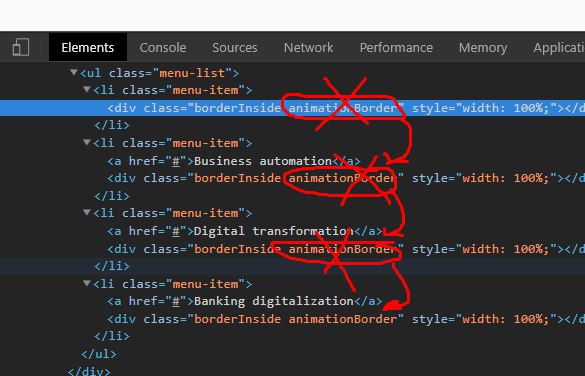Screen dimensions: 585x376
Task: Click the closing /ul tag
Action: click(x=98, y=354)
